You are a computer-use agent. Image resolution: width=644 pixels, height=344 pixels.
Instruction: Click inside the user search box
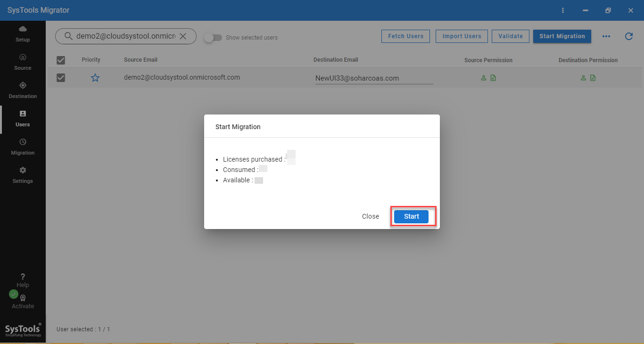[x=126, y=36]
